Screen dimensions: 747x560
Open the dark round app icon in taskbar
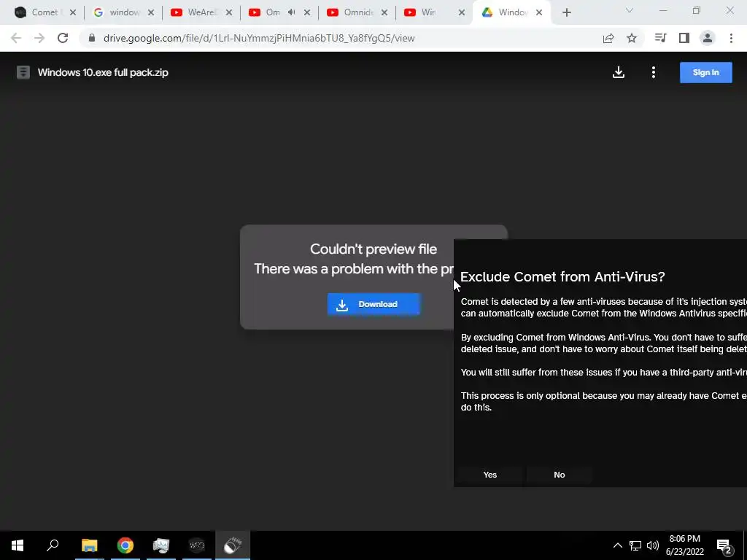point(197,545)
